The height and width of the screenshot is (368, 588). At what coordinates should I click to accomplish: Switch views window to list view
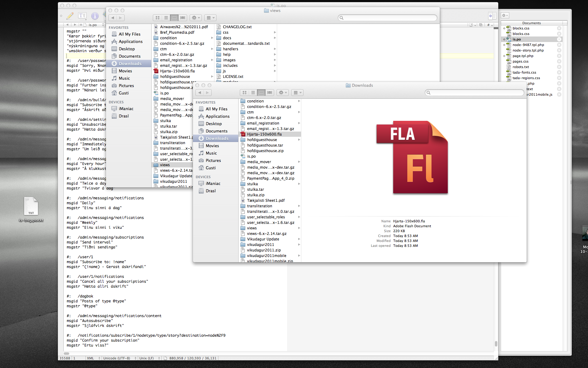[166, 18]
